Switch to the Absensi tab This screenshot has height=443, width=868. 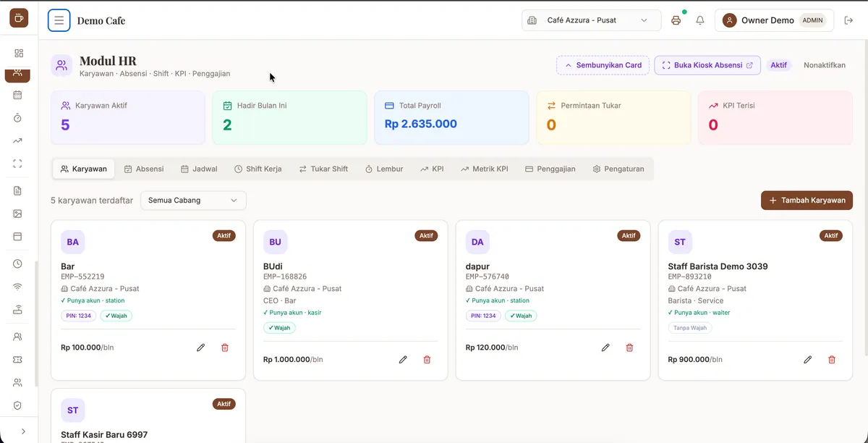coord(144,169)
